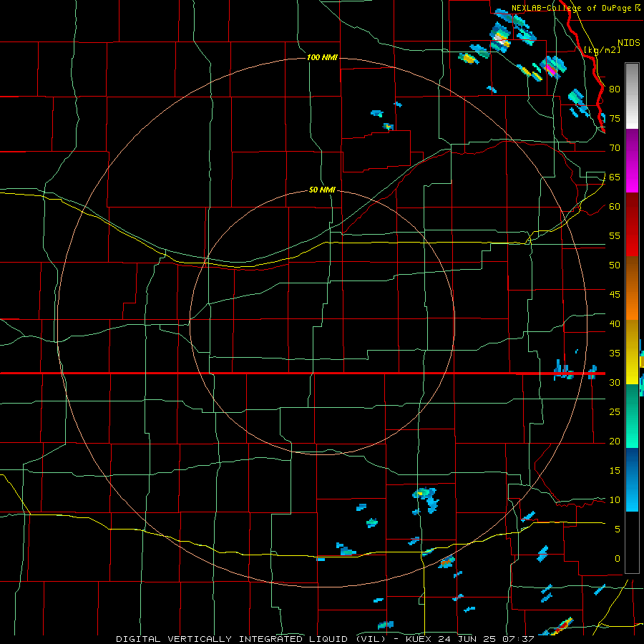644x644 pixels.
Task: Click the scale value "5"
Action: 618,530
